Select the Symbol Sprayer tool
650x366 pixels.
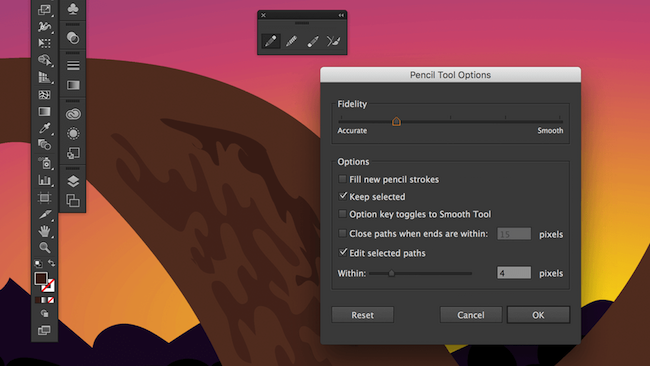click(x=44, y=163)
